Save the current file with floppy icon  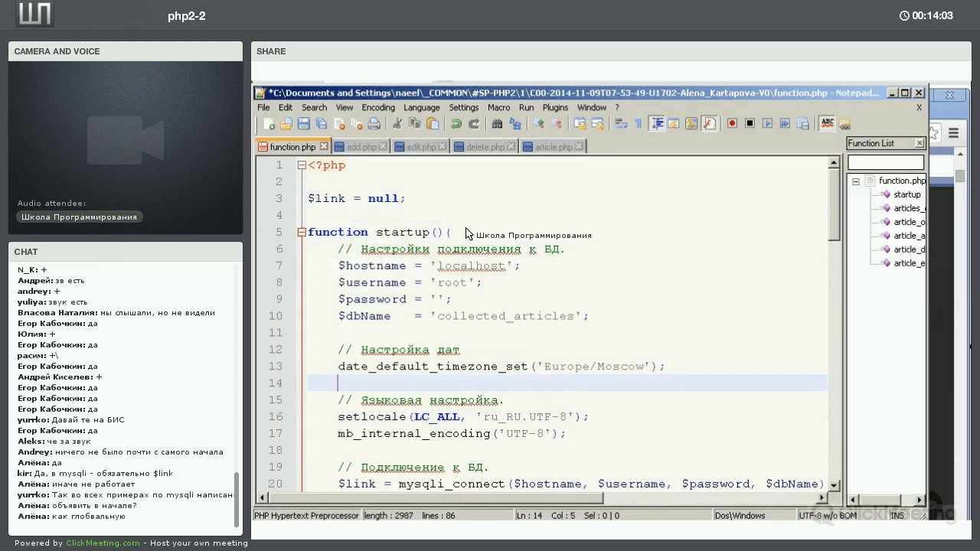tap(304, 124)
